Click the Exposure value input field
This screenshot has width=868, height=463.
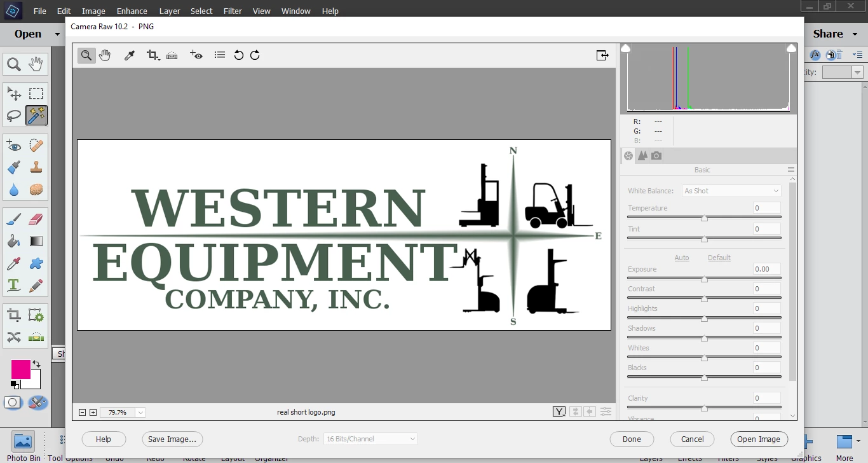(767, 269)
